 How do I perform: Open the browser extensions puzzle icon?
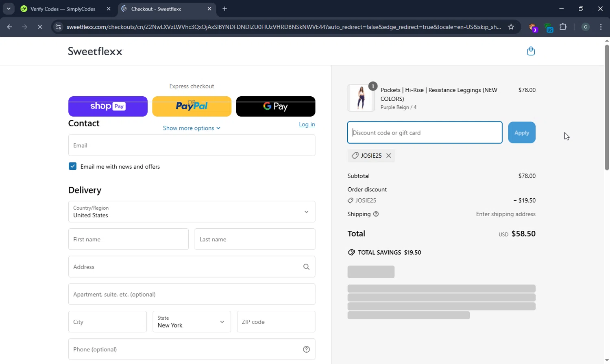(x=563, y=27)
